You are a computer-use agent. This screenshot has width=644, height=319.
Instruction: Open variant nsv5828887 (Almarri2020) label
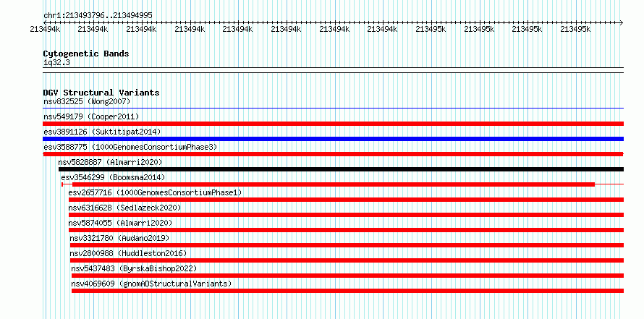[x=110, y=162]
